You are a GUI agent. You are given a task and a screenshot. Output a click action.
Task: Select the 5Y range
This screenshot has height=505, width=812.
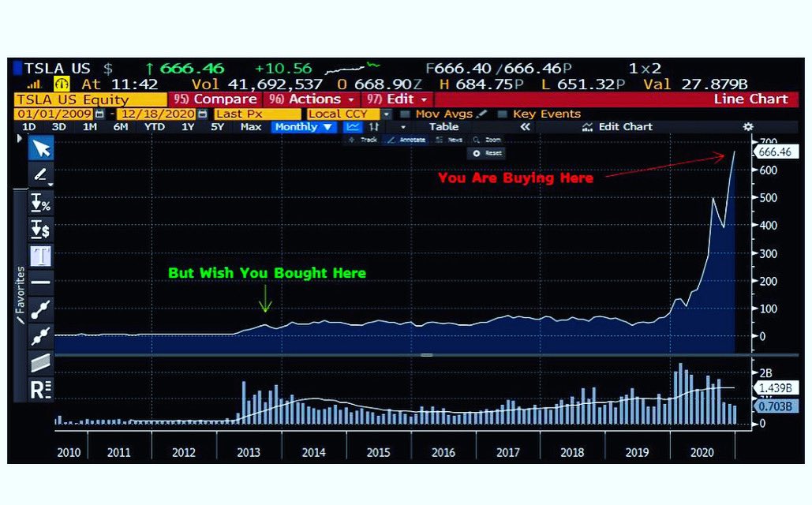click(218, 127)
